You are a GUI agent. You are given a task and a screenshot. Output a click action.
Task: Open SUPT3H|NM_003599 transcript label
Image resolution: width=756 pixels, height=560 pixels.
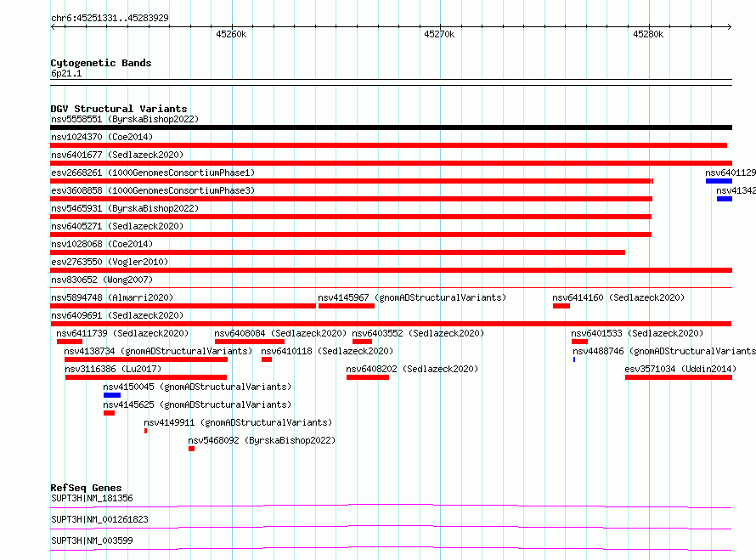click(92, 540)
